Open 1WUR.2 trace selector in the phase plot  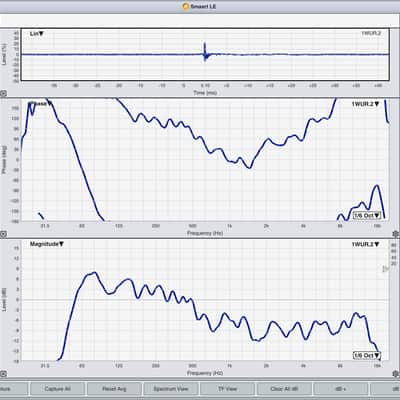pos(365,104)
